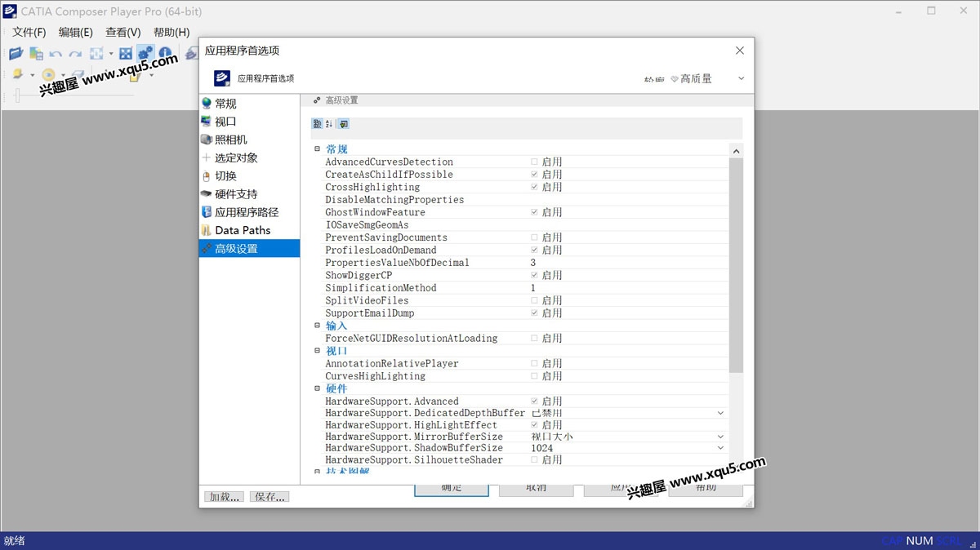
Task: Toggle ProfilesLoadOnDemand checkbox
Action: click(x=534, y=250)
